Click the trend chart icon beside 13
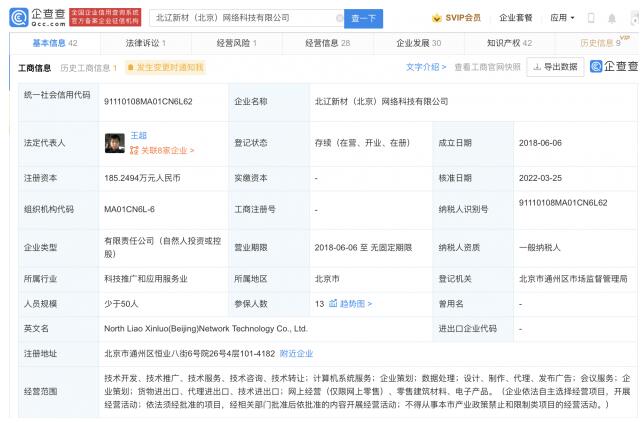 pos(333,303)
